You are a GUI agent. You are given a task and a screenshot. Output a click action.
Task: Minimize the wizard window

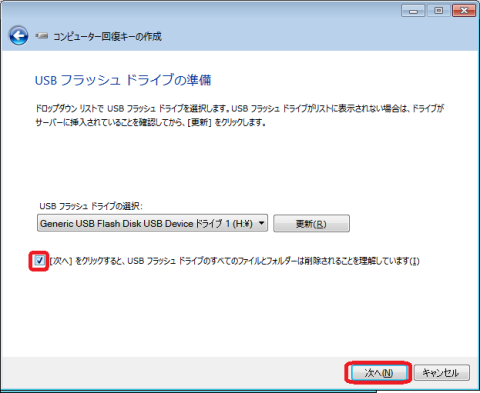pos(413,11)
